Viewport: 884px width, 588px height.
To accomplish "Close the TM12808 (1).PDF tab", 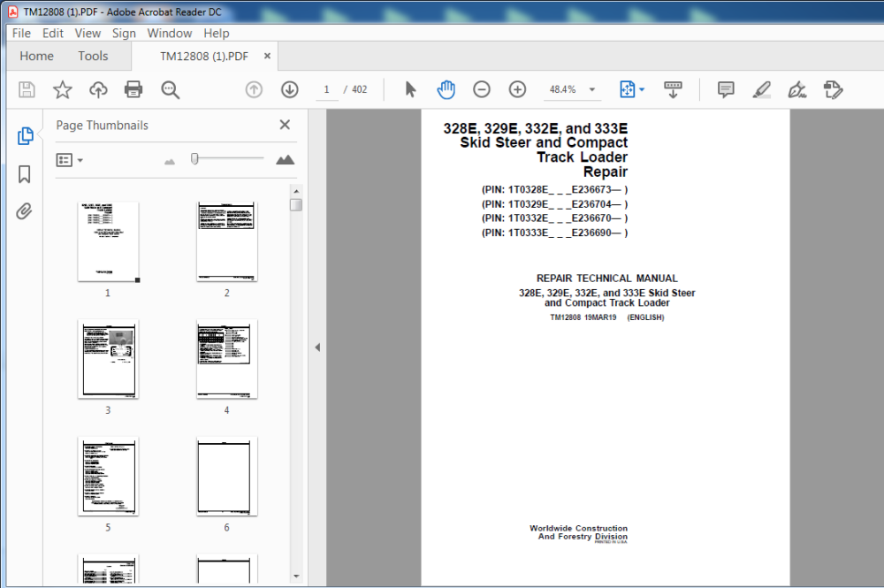I will (x=267, y=56).
